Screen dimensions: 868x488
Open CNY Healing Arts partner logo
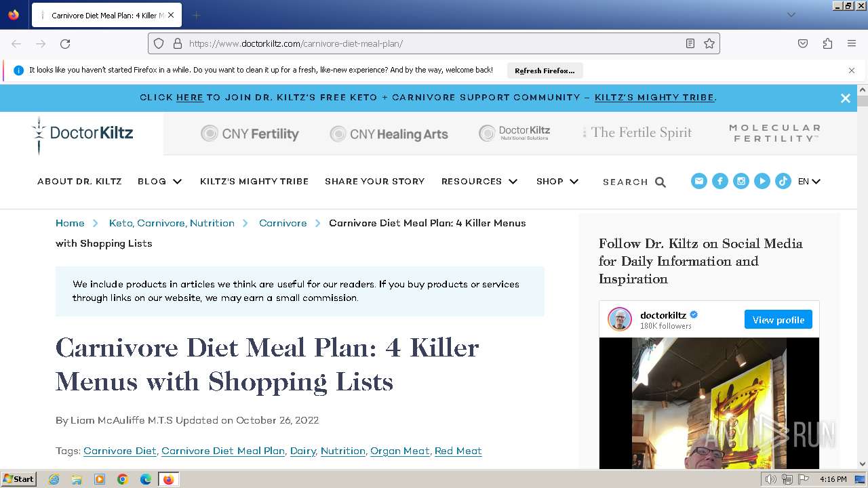(x=389, y=134)
